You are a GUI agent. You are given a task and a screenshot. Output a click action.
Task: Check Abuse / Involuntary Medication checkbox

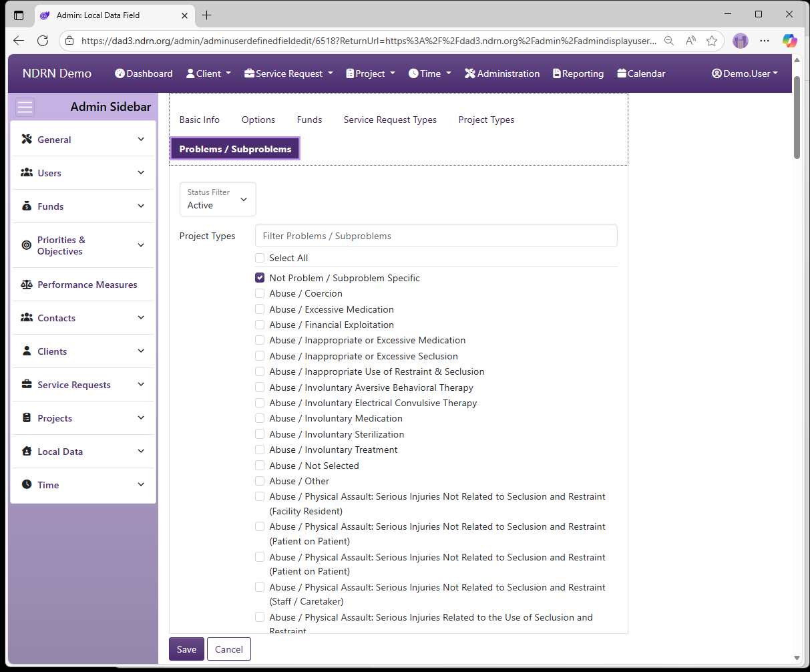[x=260, y=418]
